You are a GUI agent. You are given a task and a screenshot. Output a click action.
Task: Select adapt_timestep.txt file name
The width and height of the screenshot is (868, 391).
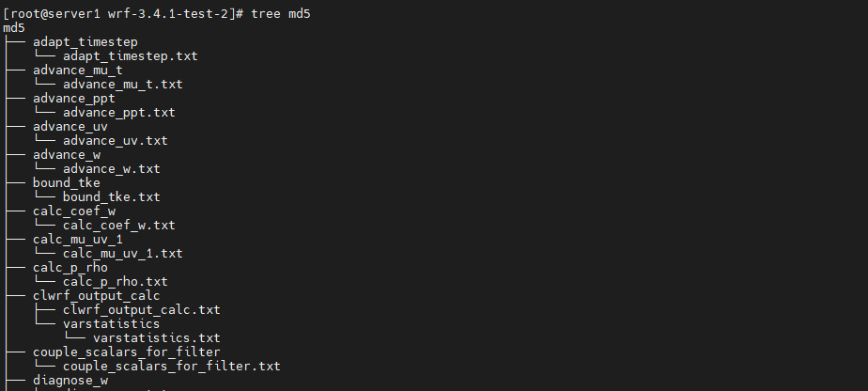(x=130, y=56)
